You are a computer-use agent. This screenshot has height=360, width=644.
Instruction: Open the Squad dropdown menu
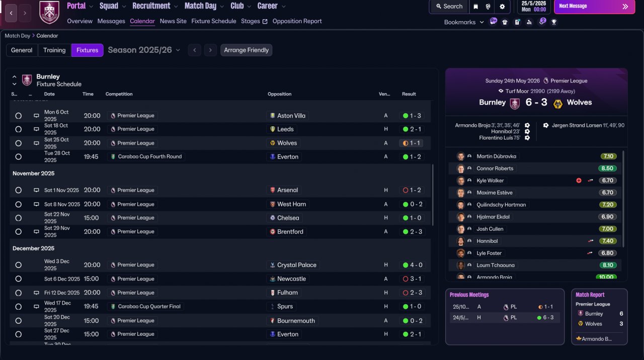112,6
